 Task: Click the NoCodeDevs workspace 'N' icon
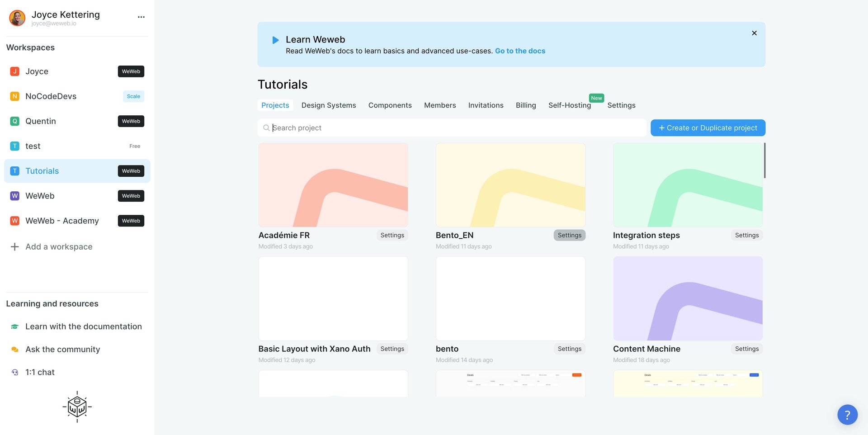click(x=15, y=96)
